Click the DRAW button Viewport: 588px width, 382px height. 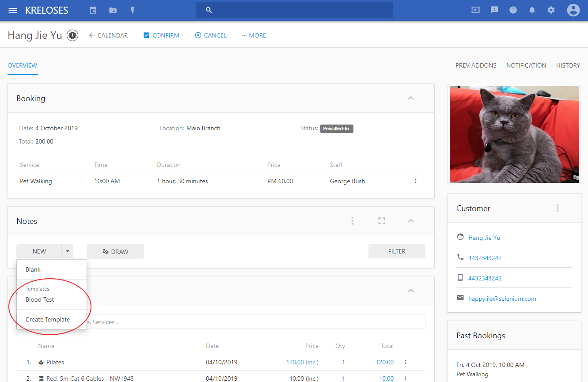tap(115, 251)
